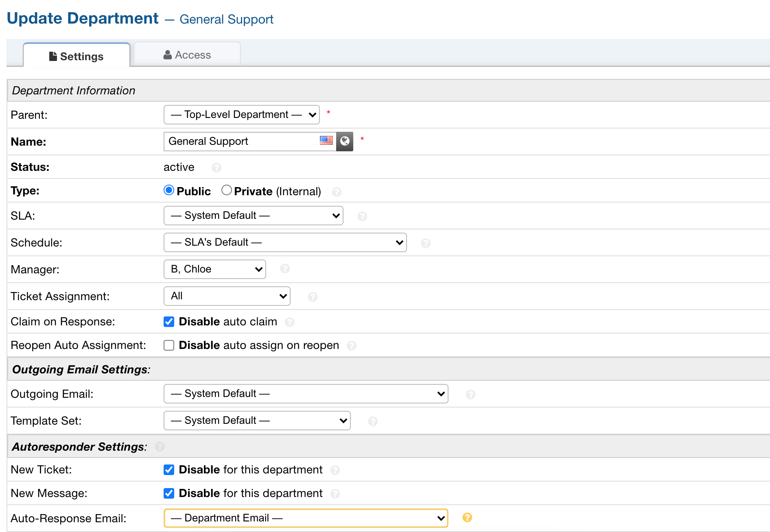Image resolution: width=770 pixels, height=532 pixels.
Task: Open help tip for department Type
Action: click(337, 192)
